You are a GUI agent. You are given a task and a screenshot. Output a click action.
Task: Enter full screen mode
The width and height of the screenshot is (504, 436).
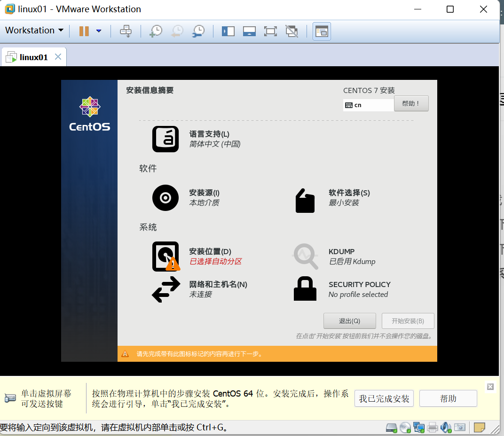(x=270, y=31)
